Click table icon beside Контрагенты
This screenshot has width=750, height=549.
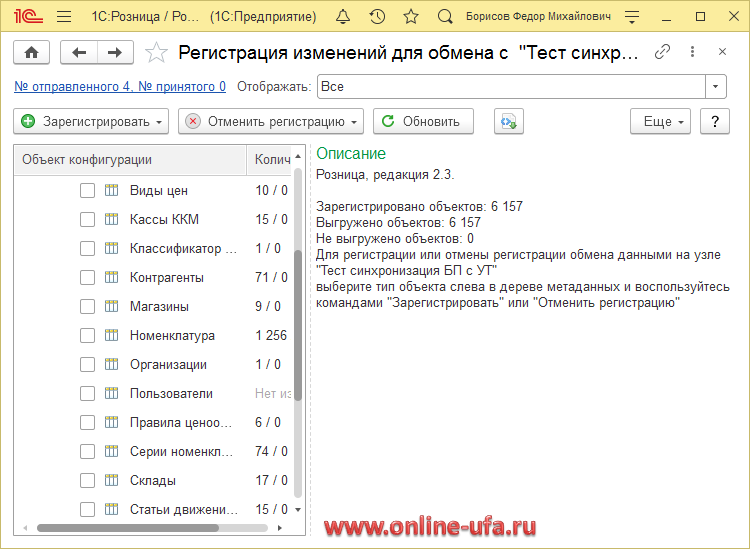tap(111, 277)
